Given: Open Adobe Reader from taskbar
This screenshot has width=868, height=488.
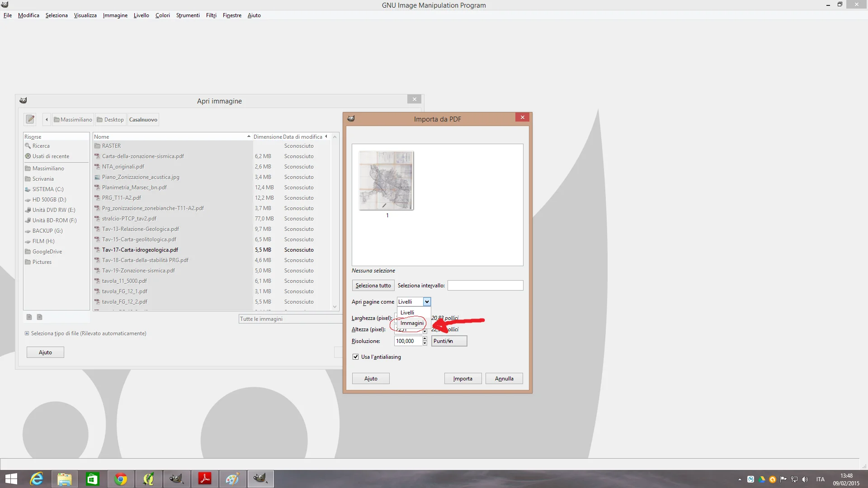Looking at the screenshot, I should tap(204, 479).
